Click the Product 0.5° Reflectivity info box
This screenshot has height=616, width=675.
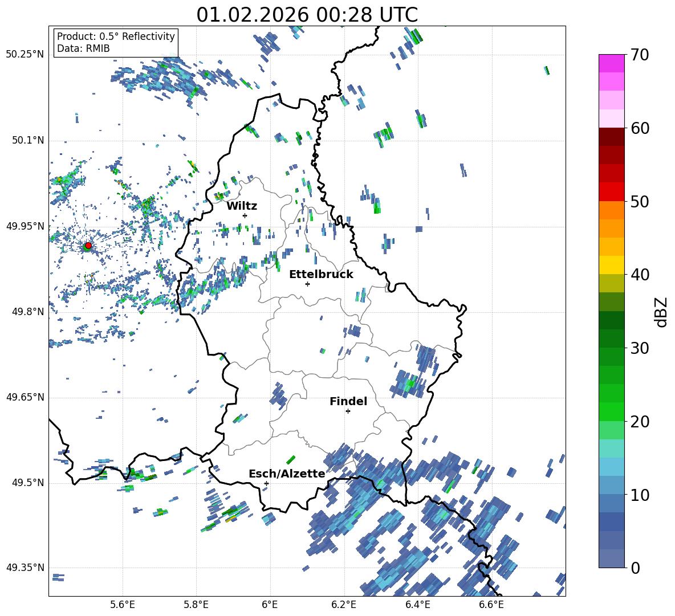pos(116,43)
